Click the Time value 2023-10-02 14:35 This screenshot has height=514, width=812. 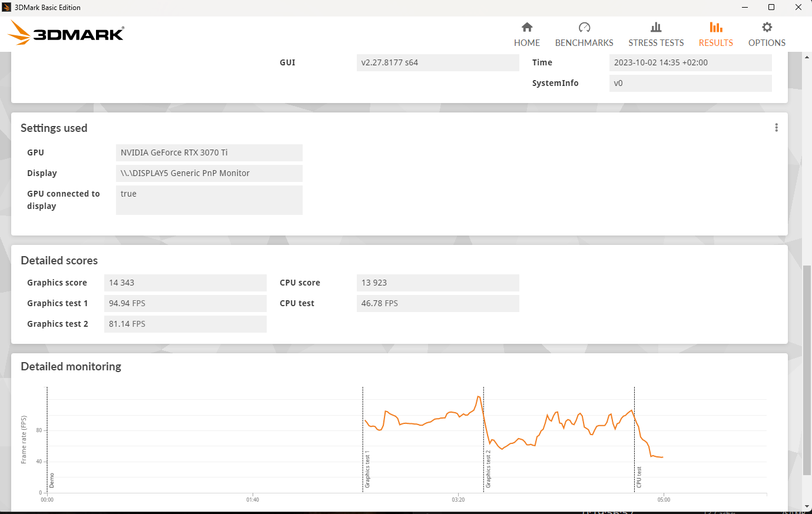691,62
